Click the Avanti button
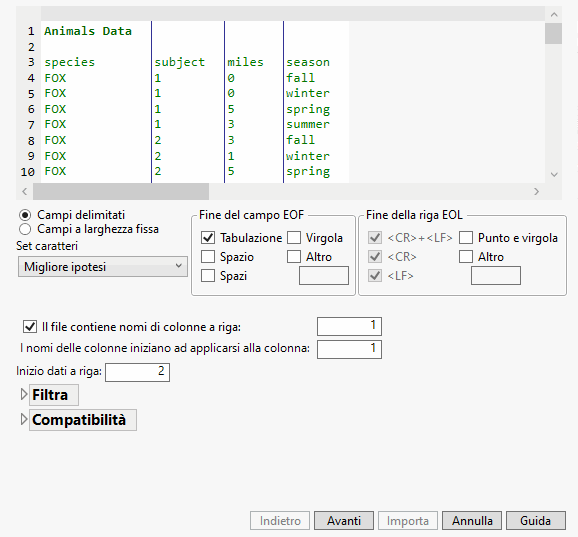The image size is (578, 537). (344, 520)
